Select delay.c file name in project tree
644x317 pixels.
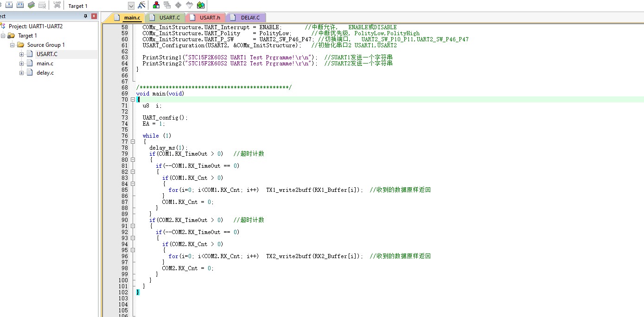(45, 73)
